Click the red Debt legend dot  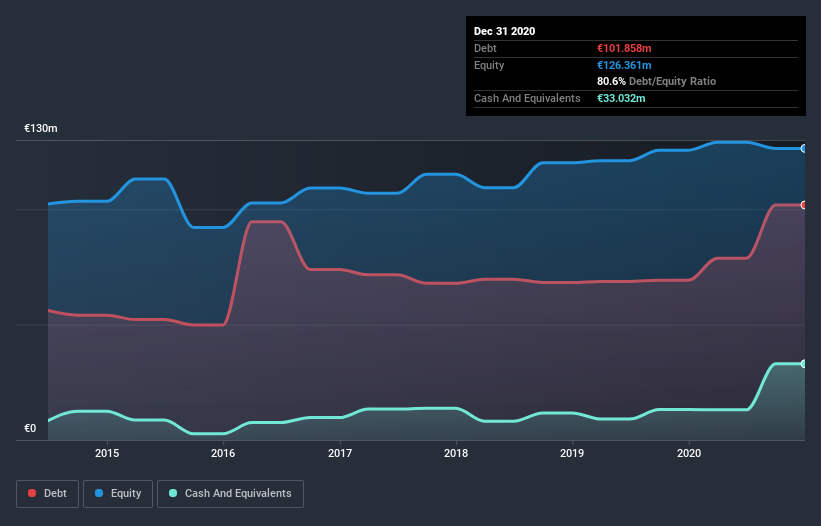(32, 493)
